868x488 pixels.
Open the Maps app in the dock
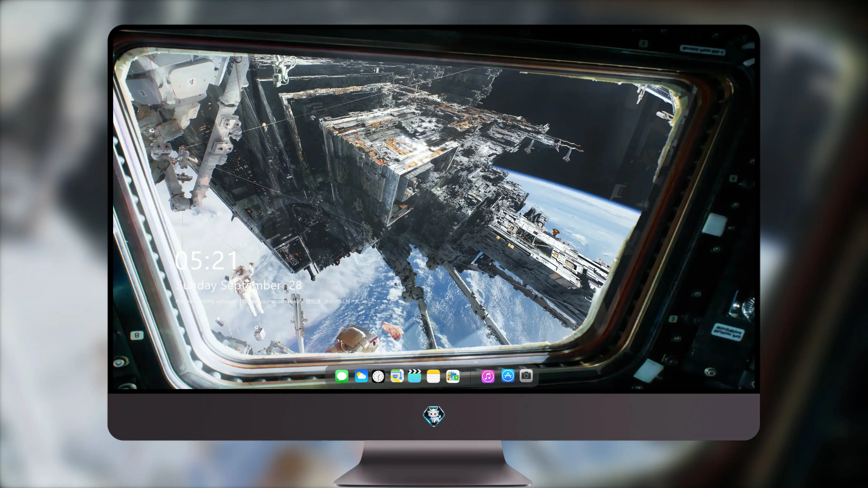(397, 376)
